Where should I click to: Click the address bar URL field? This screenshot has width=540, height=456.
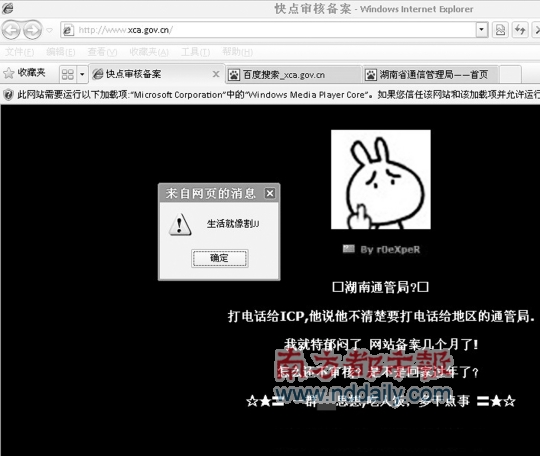(269, 30)
